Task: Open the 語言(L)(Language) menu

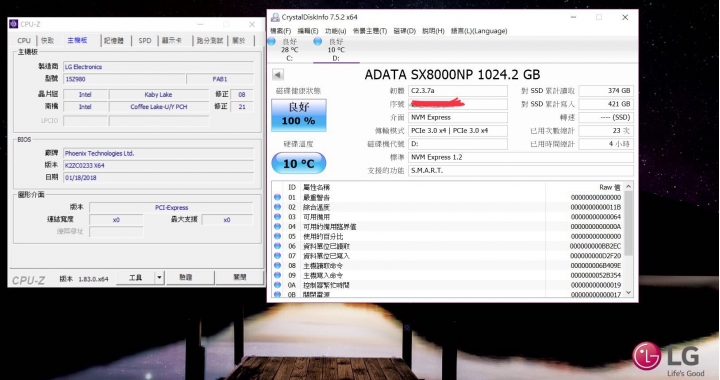Action: 479,31
